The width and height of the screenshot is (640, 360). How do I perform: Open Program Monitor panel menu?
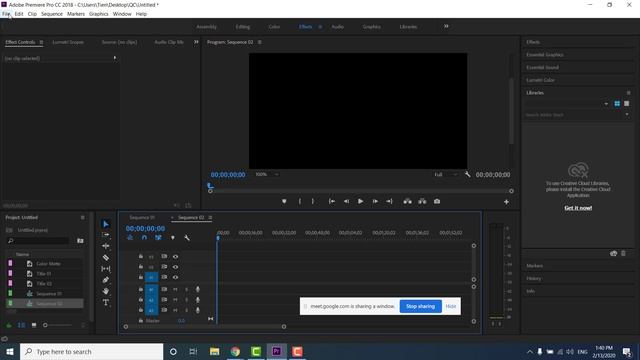[x=260, y=42]
